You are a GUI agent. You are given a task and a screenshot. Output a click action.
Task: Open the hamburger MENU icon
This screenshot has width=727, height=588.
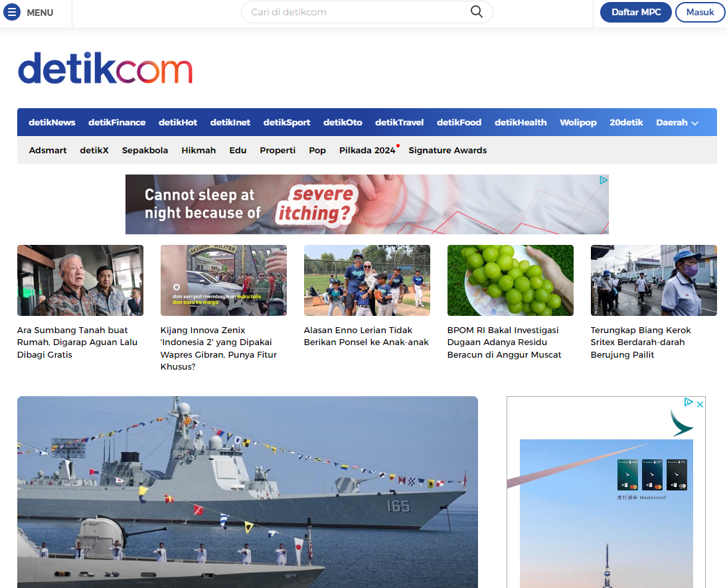(x=12, y=12)
